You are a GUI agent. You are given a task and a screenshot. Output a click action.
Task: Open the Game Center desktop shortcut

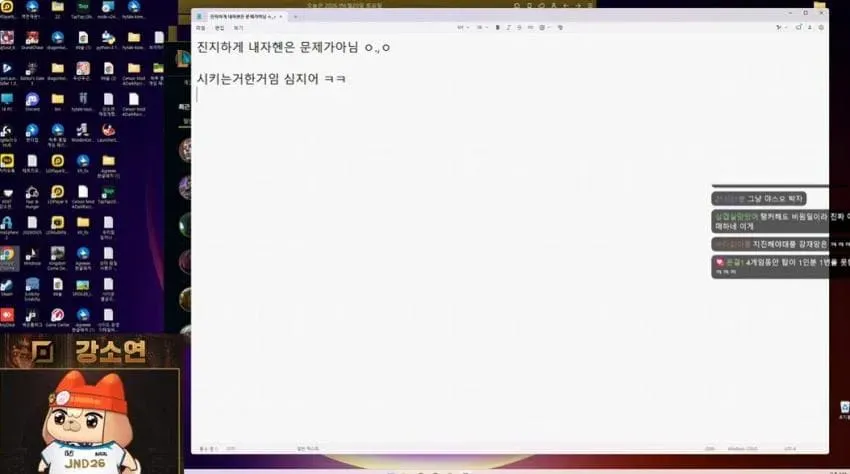tap(57, 317)
